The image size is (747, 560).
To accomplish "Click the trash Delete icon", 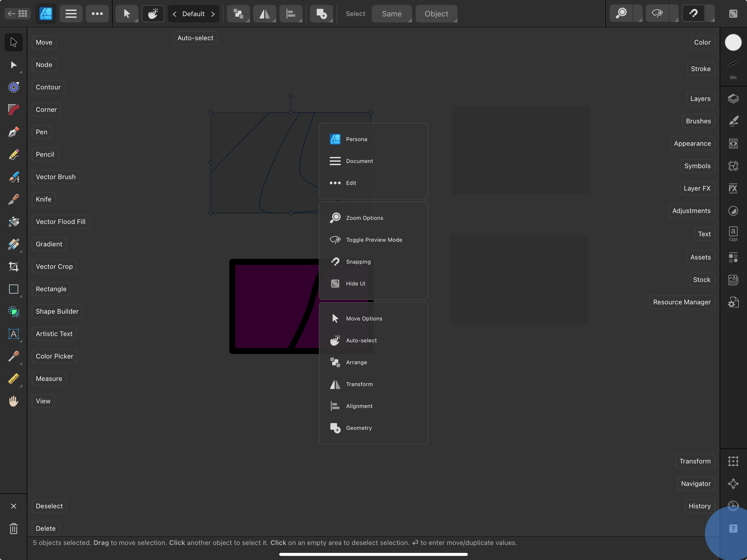I will click(x=13, y=529).
